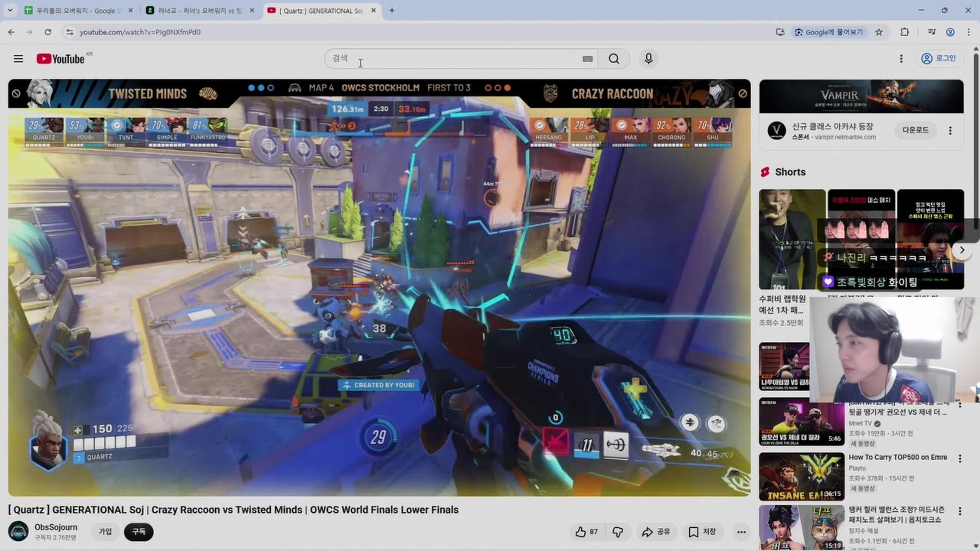Open Chrome extensions puzzle icon
This screenshot has width=980, height=551.
[904, 32]
